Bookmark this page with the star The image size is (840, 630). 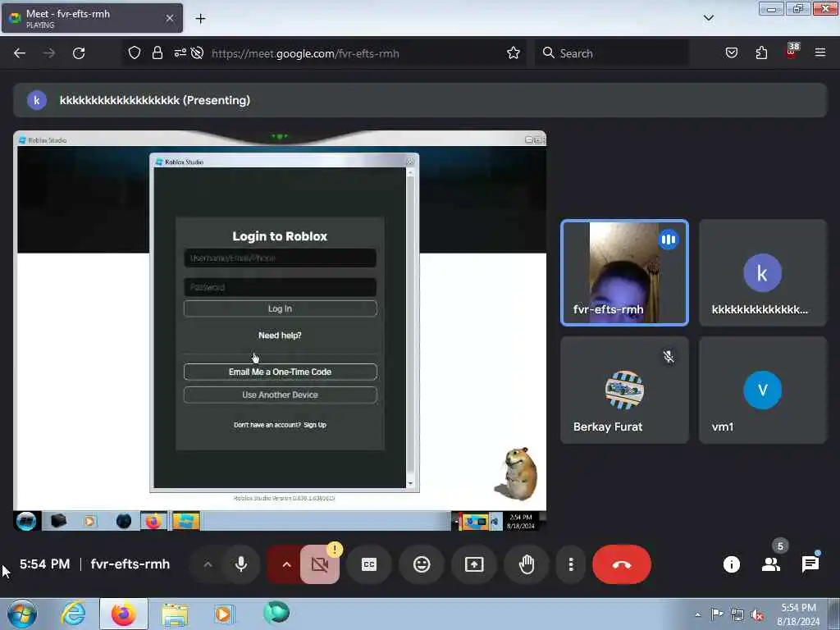point(514,53)
